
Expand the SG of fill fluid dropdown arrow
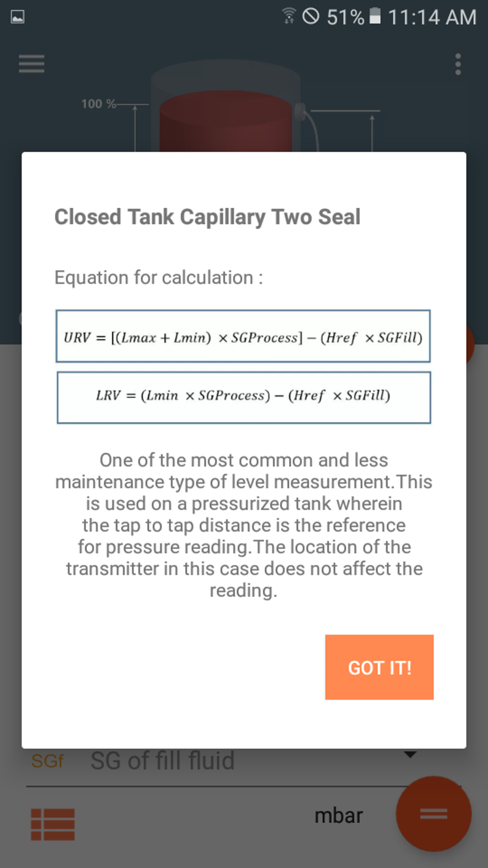410,755
